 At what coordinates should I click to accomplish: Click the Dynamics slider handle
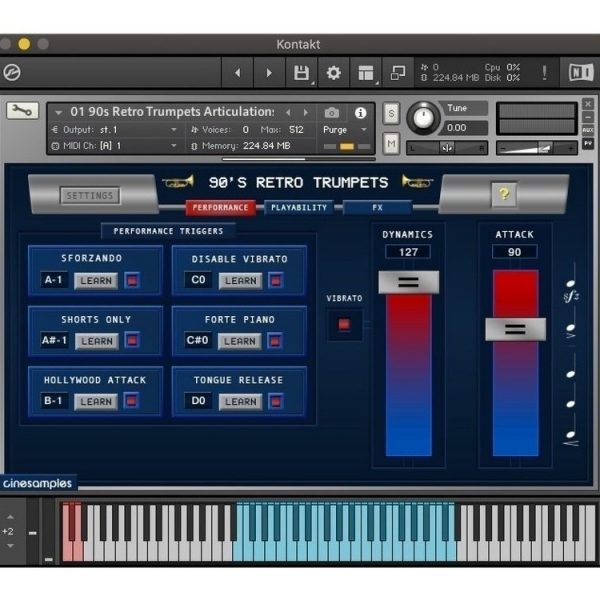pos(408,282)
